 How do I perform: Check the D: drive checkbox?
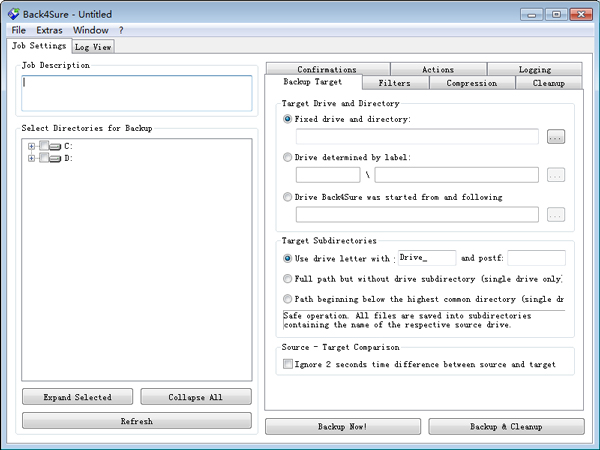pyautogui.click(x=44, y=157)
